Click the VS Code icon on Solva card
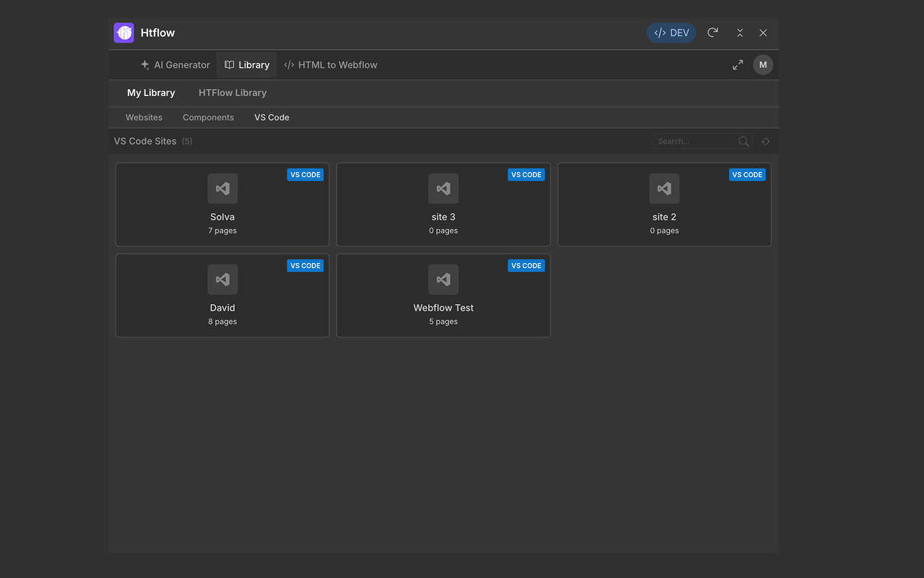 click(222, 189)
